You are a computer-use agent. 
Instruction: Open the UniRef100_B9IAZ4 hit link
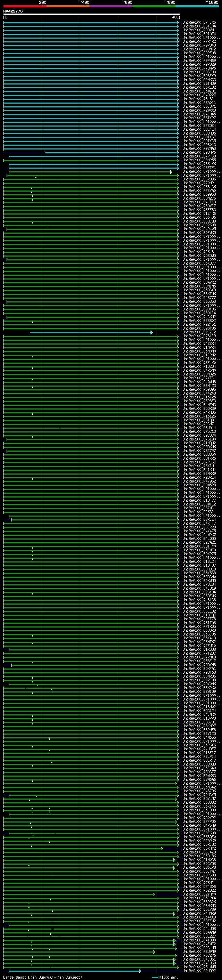click(199, 34)
